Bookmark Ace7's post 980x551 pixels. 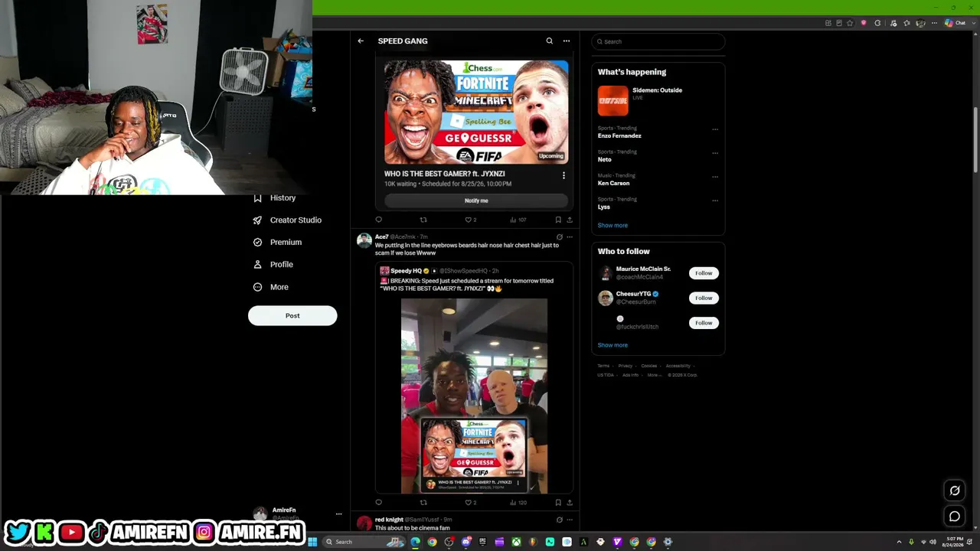558,503
